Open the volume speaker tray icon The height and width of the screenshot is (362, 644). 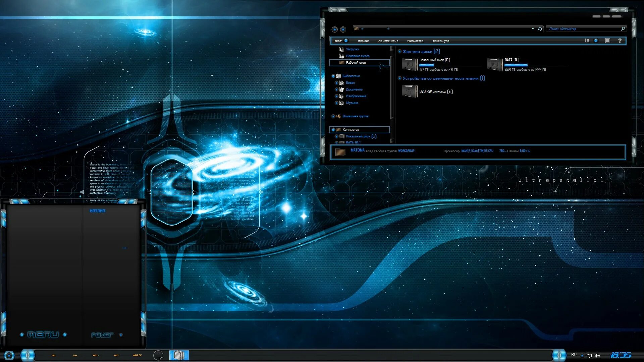(597, 356)
